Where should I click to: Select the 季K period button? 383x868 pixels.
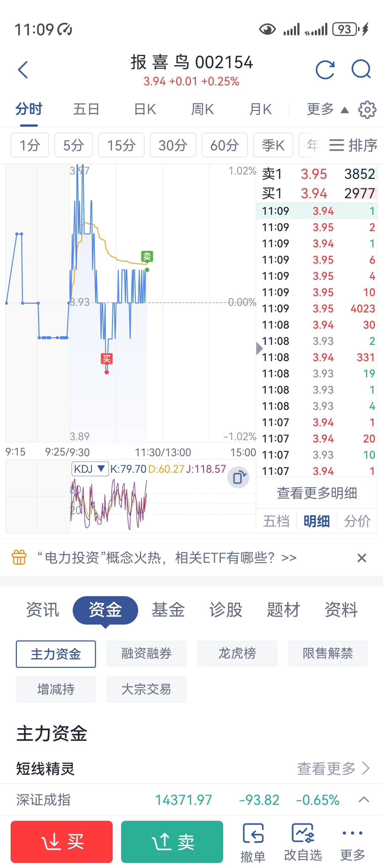click(273, 145)
